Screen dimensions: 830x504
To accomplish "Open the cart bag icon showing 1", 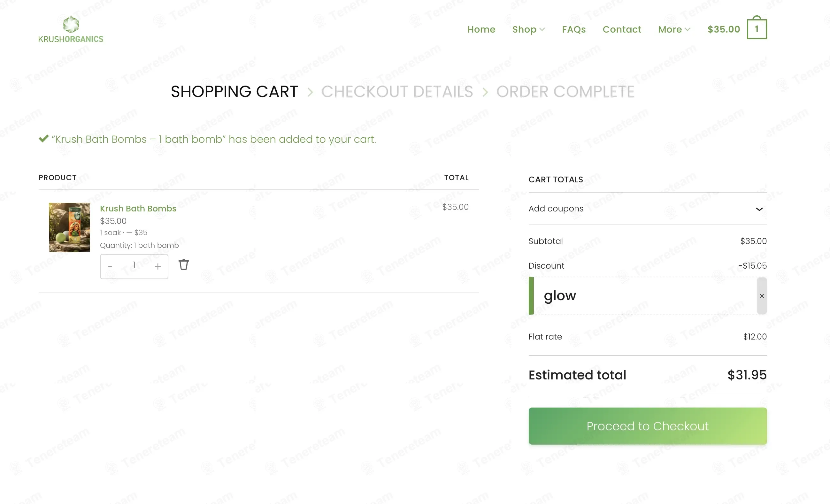I will [757, 28].
